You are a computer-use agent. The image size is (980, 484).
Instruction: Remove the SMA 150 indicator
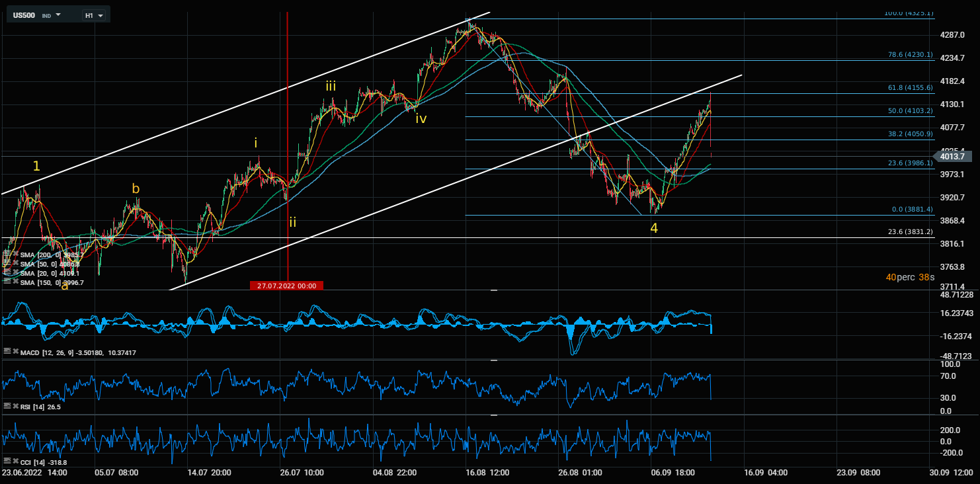tap(16, 282)
